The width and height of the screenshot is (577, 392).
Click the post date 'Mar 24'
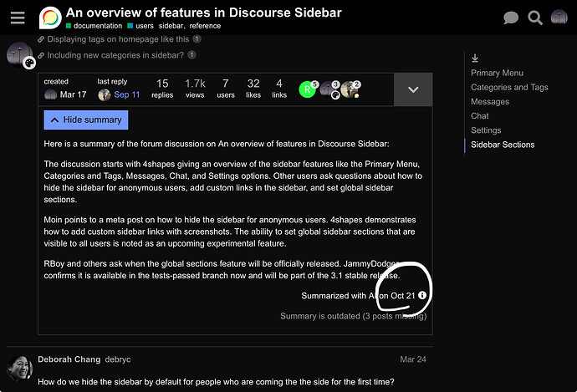click(x=413, y=359)
